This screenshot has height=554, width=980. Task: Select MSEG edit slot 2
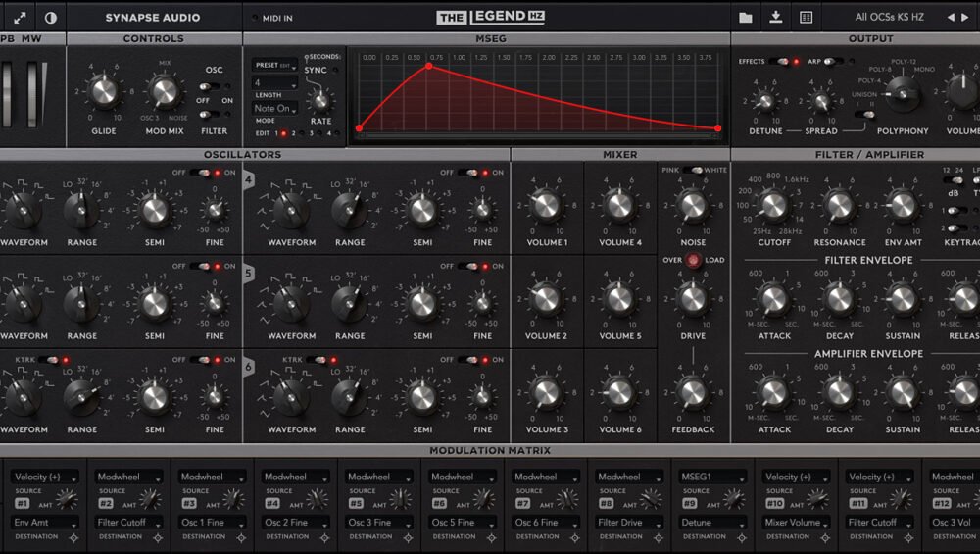(x=302, y=133)
